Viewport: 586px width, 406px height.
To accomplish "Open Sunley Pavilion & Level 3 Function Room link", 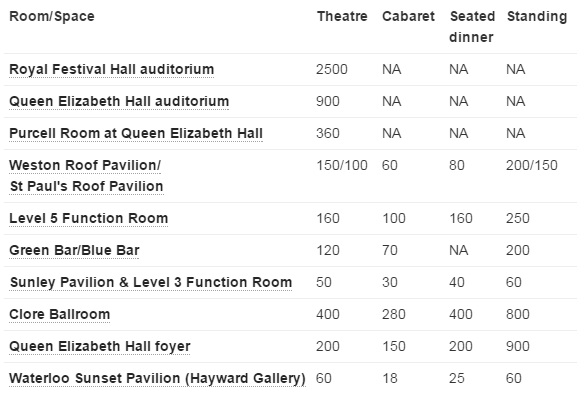I will click(x=151, y=282).
